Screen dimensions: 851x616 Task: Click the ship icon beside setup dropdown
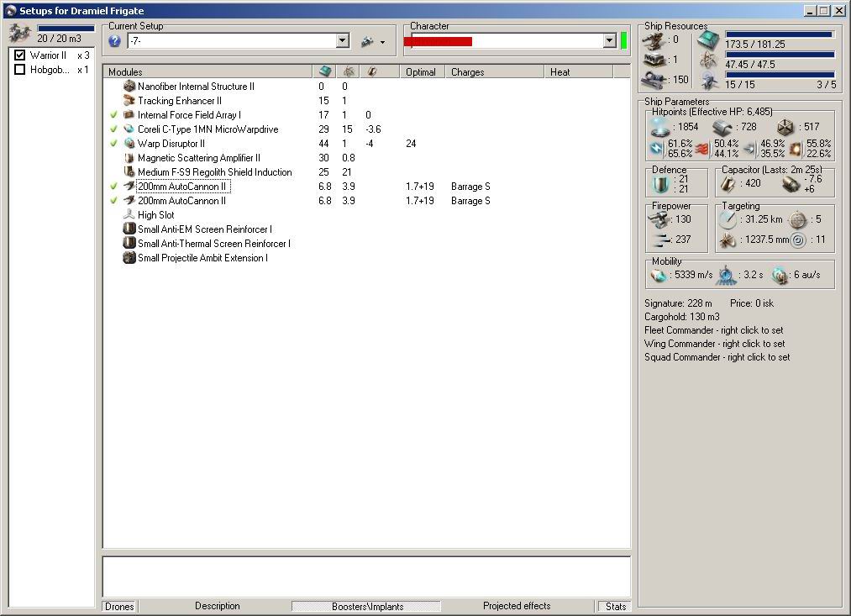coord(367,40)
